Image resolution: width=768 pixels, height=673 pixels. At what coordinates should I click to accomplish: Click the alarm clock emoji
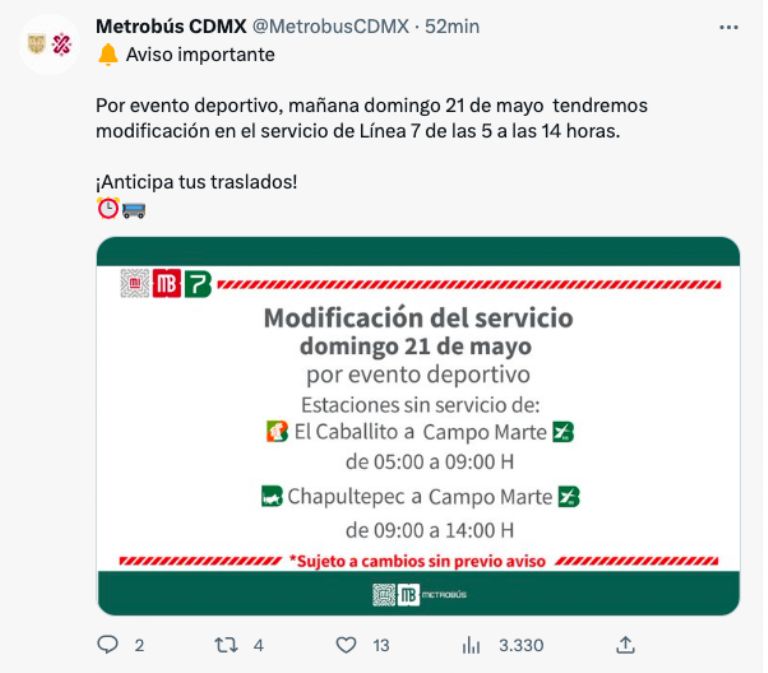107,209
